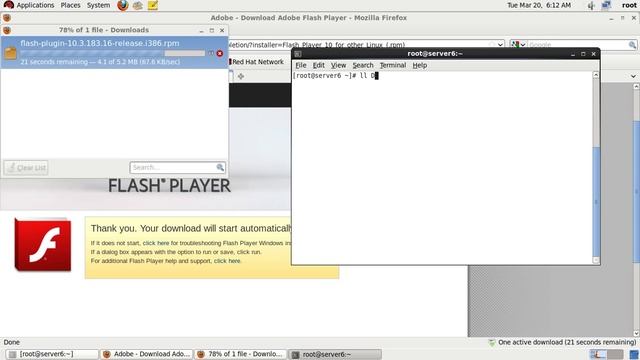640x360 pixels.
Task: Open the terminal Edit menu
Action: (x=318, y=65)
